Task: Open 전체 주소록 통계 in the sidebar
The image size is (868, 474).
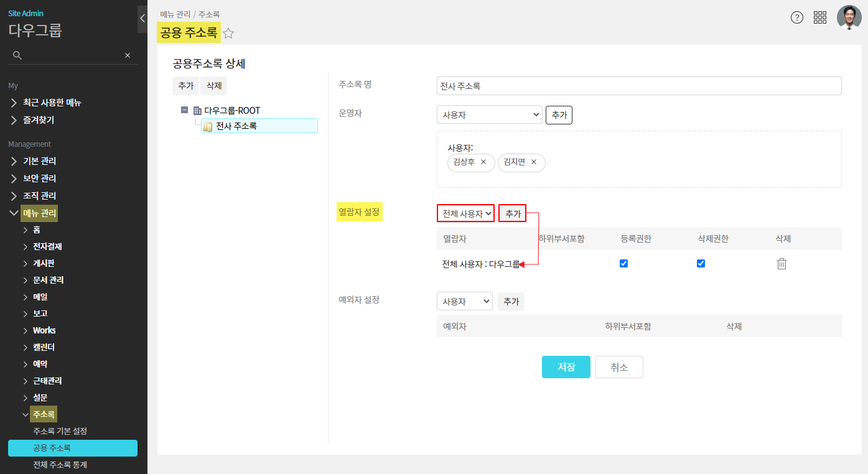Action: pos(60,465)
